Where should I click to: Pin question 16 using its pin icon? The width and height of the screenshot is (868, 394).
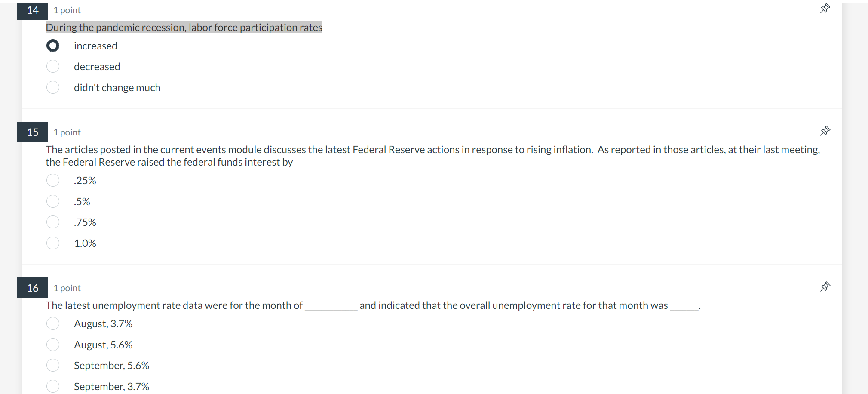click(x=825, y=286)
